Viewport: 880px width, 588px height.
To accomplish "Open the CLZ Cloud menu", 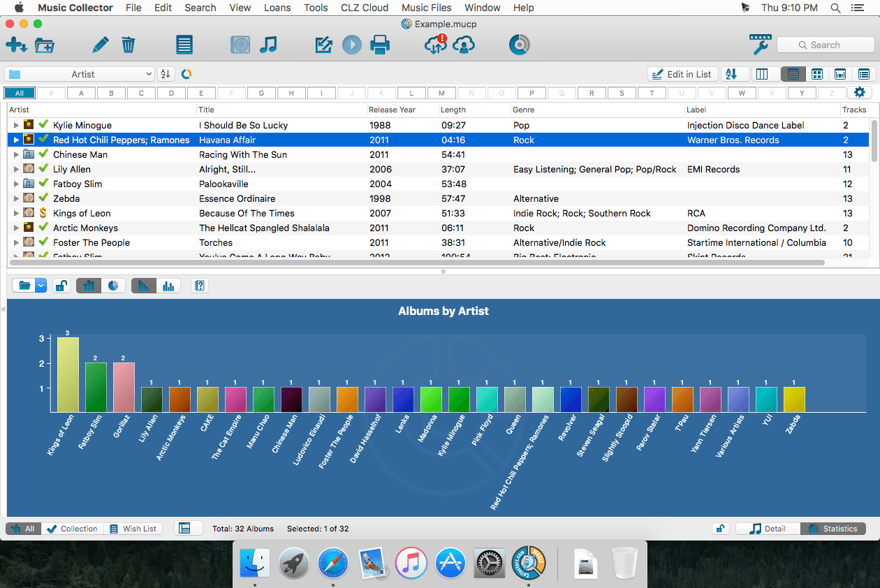I will click(x=365, y=8).
